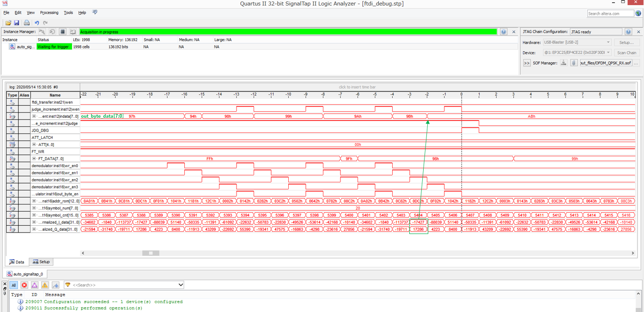Close the JTAG Chain Configuration panel
Viewport: 644px width, 312px height.
point(638,32)
